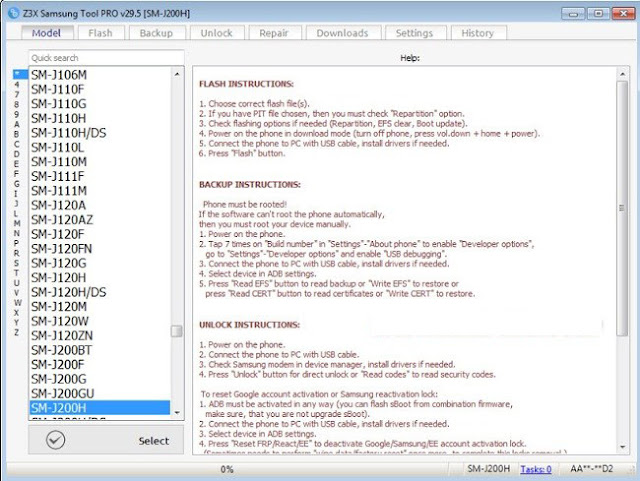Jump to letter J in alphabet index
Image resolution: width=640 pixels, height=481 pixels.
[x=17, y=203]
